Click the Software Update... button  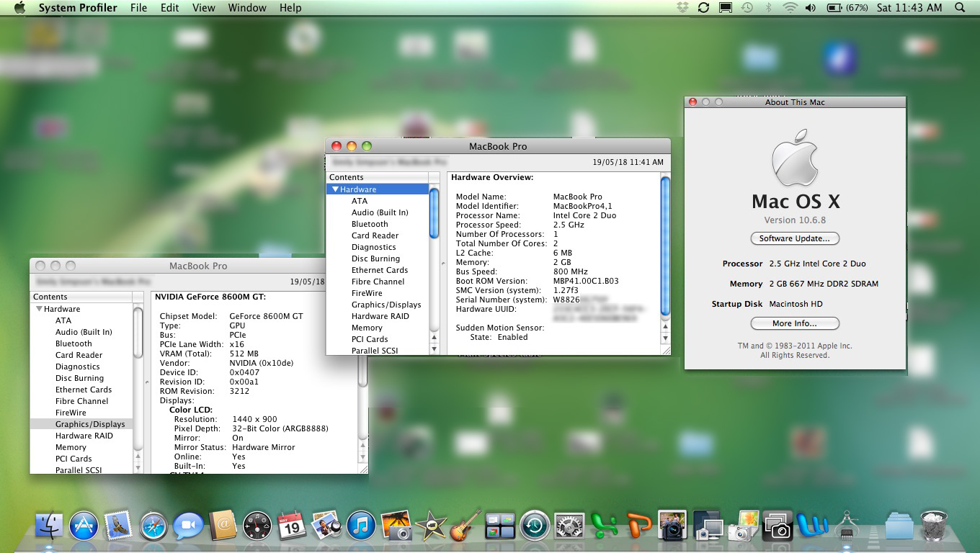coord(795,238)
